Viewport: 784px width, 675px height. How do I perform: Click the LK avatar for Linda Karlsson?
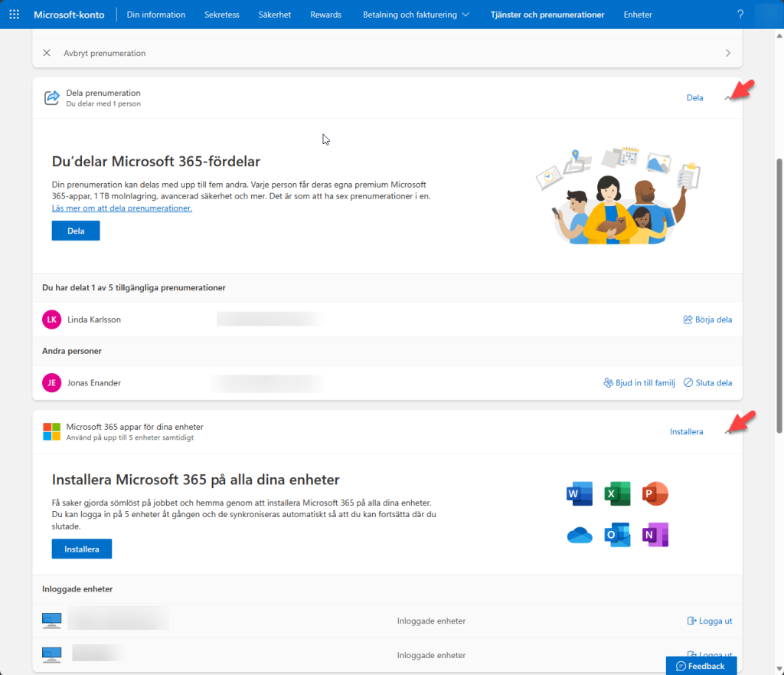[51, 319]
